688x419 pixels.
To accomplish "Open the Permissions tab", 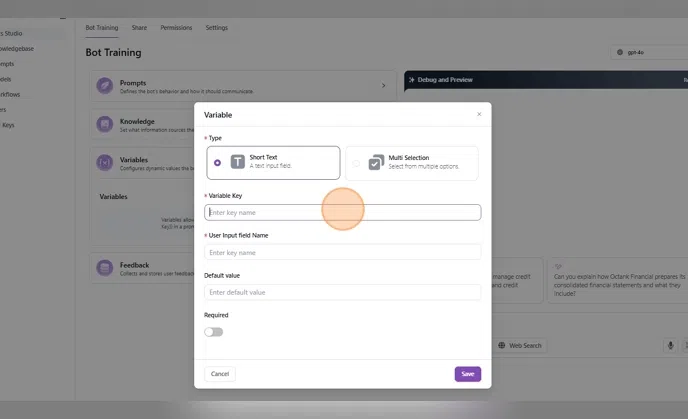I will pos(176,28).
